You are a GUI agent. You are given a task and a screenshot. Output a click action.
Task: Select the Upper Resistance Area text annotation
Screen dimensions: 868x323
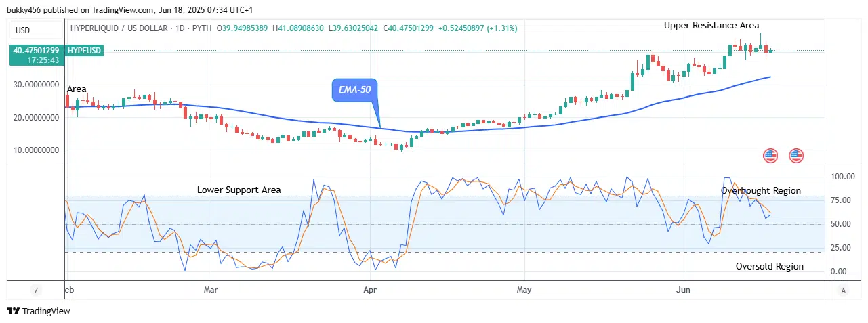point(711,25)
